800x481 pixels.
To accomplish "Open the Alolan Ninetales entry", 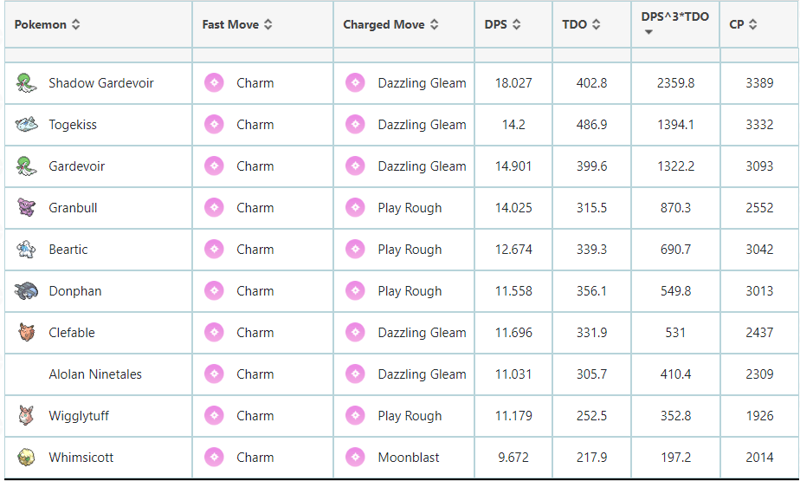I will (x=95, y=374).
